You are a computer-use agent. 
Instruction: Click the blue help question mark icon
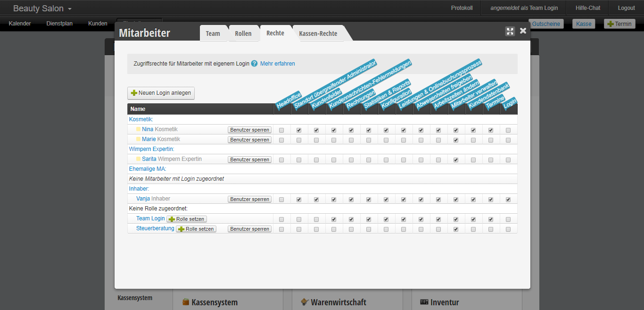[x=255, y=64]
